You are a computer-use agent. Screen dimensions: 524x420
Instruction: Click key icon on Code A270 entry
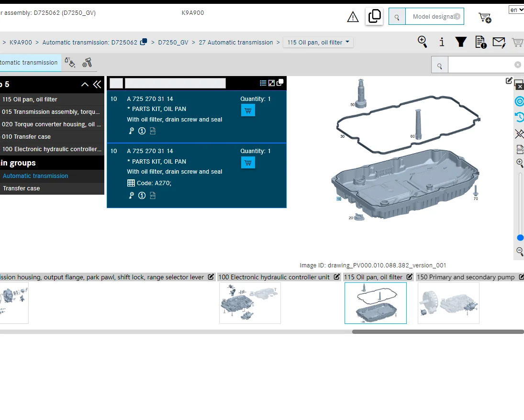pos(131,196)
